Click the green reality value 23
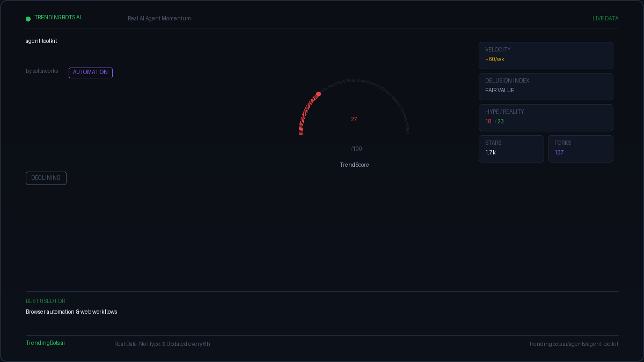Image resolution: width=644 pixels, height=362 pixels. pyautogui.click(x=501, y=122)
